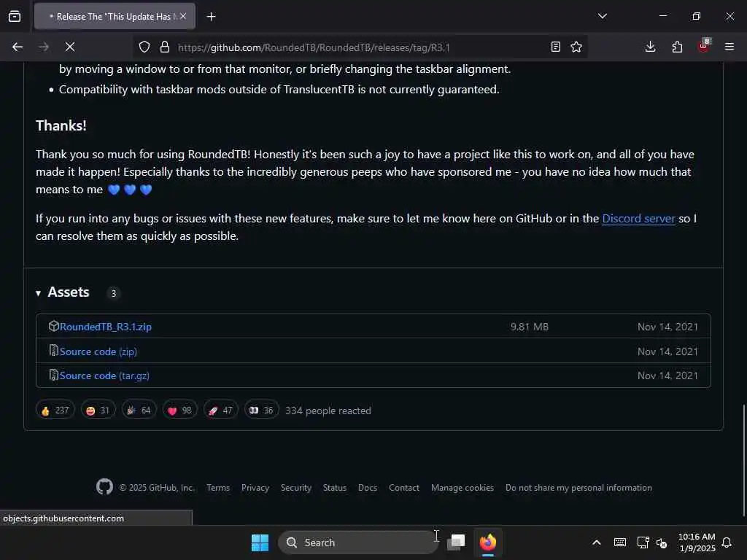Close the Release tab
Image resolution: width=747 pixels, height=560 pixels.
[x=183, y=16]
